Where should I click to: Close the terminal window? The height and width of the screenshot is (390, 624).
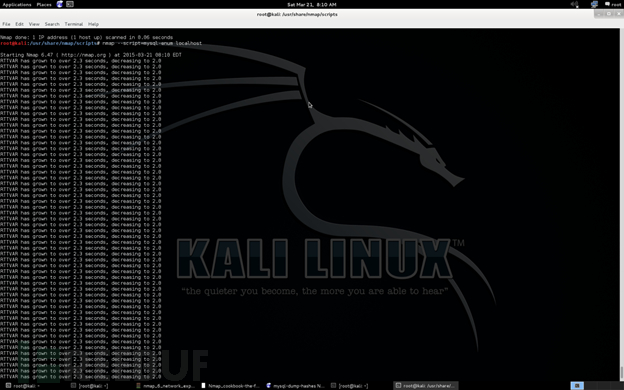point(618,14)
